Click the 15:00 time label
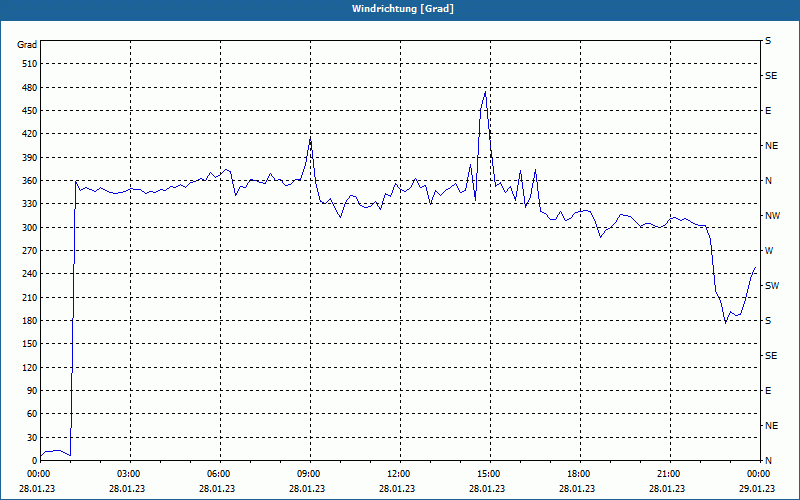The width and height of the screenshot is (800, 500). pos(488,473)
